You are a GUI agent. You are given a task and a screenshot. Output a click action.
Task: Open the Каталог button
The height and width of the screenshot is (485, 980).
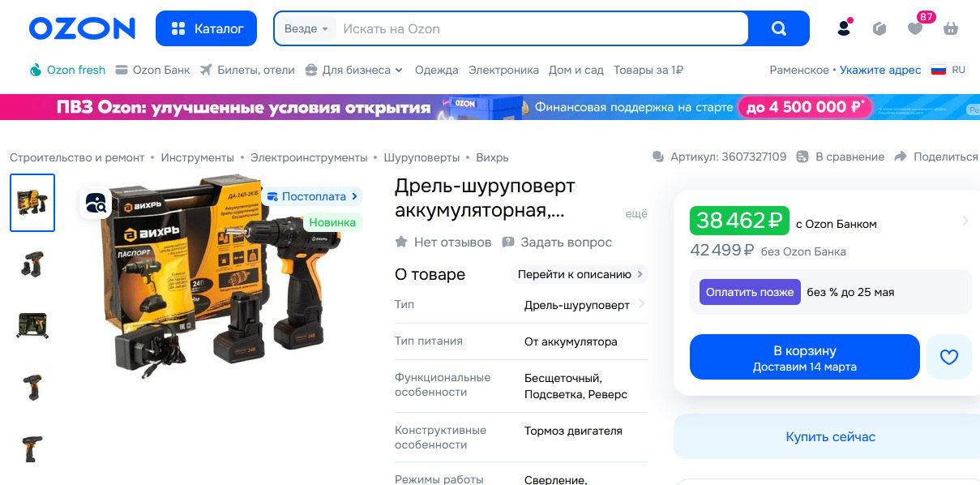(206, 28)
